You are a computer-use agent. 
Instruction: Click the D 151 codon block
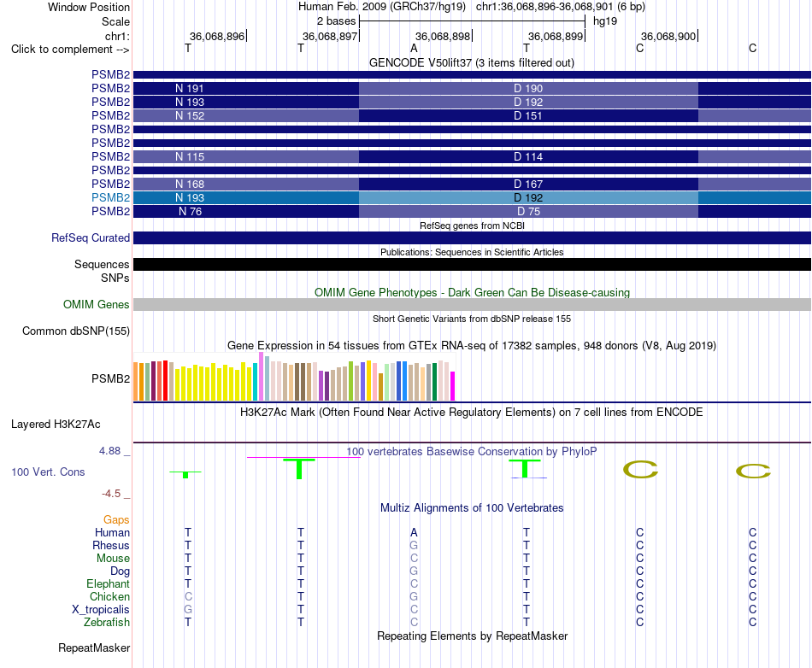point(528,116)
